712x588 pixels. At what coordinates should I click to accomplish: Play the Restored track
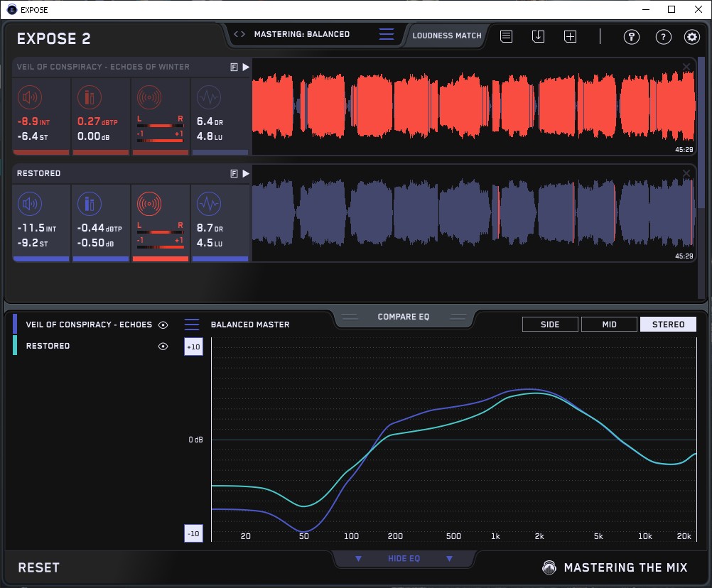[246, 173]
